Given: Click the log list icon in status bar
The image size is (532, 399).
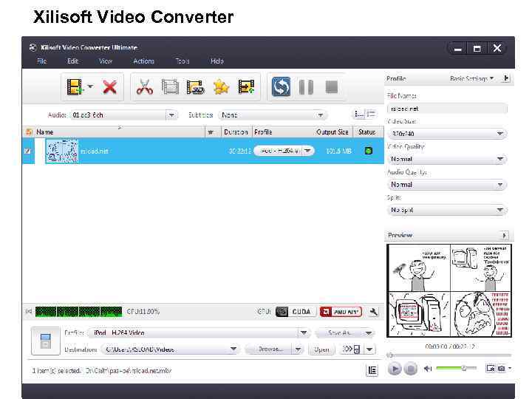Looking at the screenshot, I should click(x=372, y=370).
